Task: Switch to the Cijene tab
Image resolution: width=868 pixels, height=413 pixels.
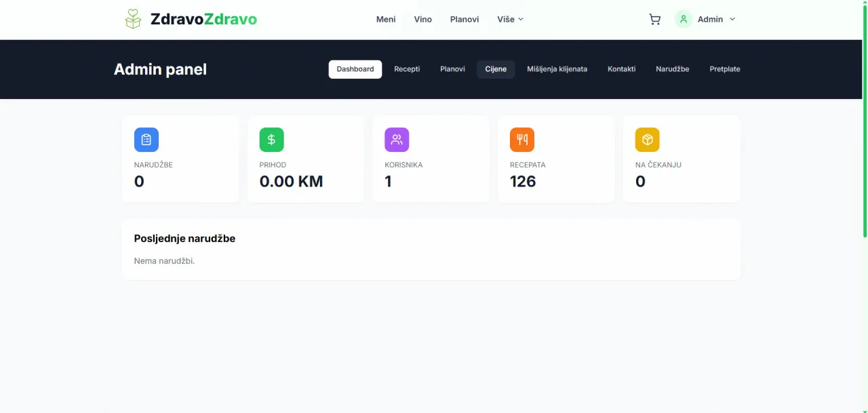Action: (x=496, y=69)
